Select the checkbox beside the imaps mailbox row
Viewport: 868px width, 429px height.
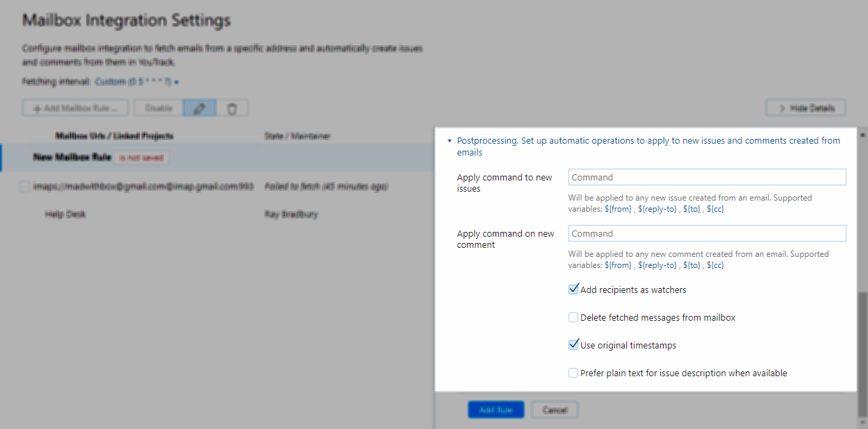click(x=24, y=186)
